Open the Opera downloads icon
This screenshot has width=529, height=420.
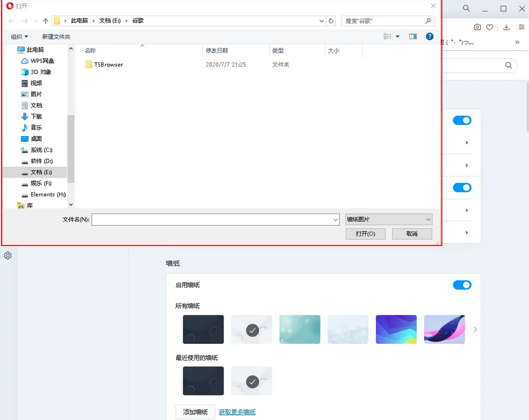[x=508, y=27]
